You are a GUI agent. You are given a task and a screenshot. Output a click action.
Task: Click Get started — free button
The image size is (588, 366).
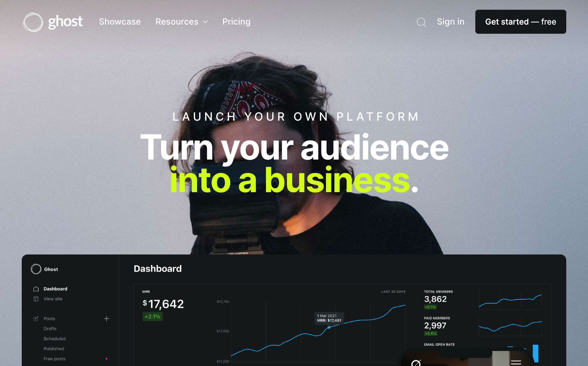click(x=521, y=22)
